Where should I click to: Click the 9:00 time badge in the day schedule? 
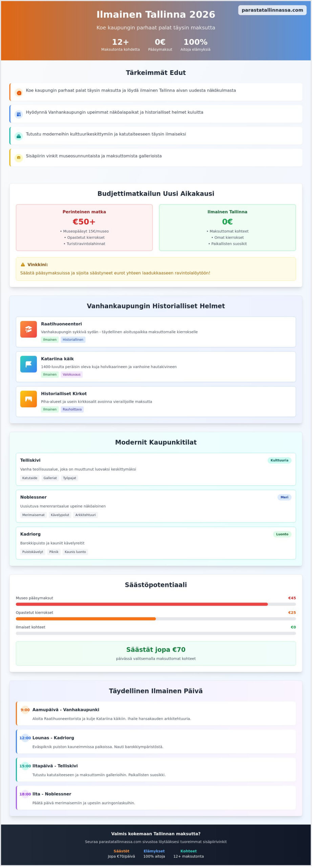[x=25, y=710]
